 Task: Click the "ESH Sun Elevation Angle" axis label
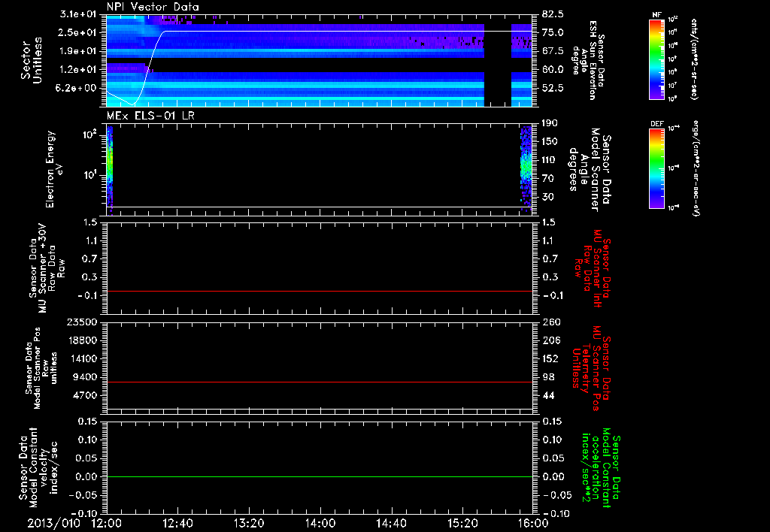(x=590, y=60)
